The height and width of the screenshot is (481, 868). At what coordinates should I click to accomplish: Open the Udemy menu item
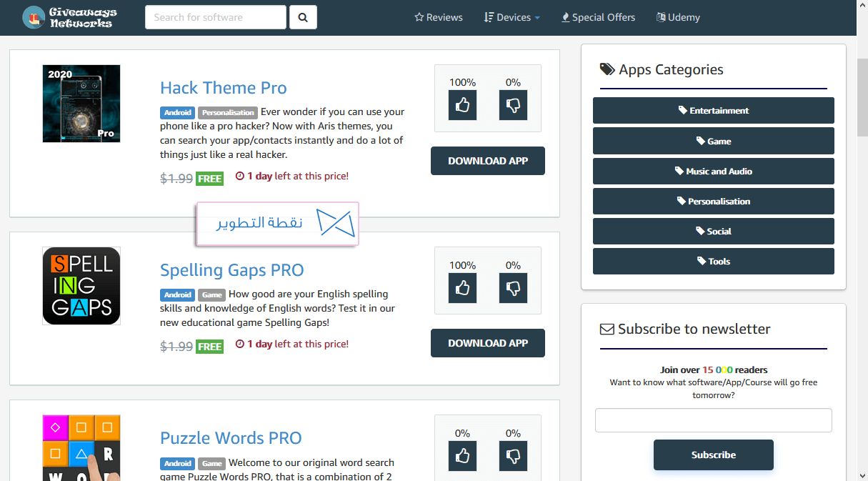coord(678,17)
